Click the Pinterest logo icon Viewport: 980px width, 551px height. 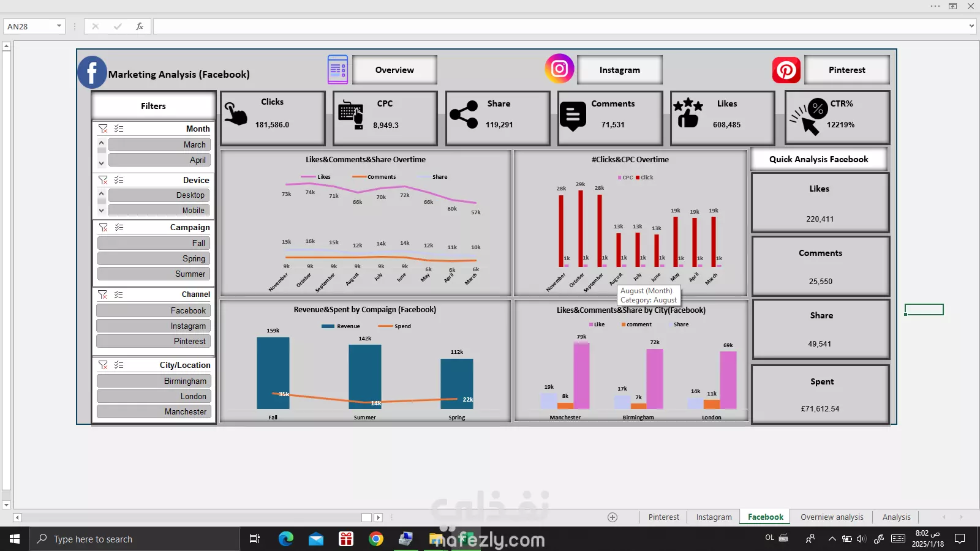786,70
